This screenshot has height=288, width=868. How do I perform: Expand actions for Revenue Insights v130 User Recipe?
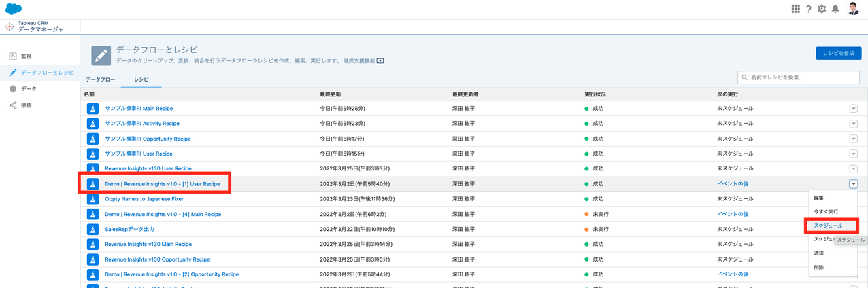coord(854,168)
